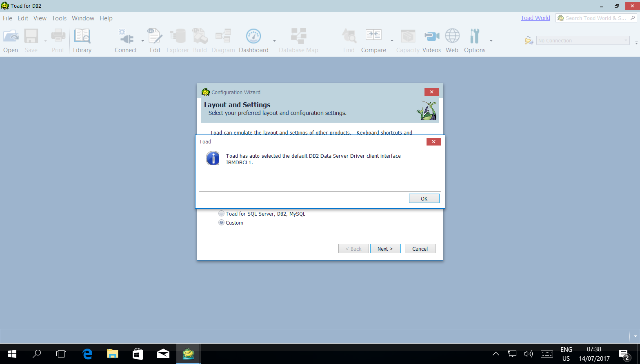The image size is (640, 364).
Task: Open the Capacity toolbar icon
Action: coord(408,36)
